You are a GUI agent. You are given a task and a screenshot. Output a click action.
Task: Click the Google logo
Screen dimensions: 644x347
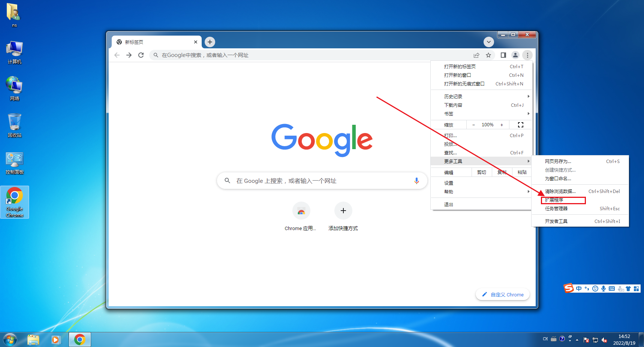pos(322,140)
